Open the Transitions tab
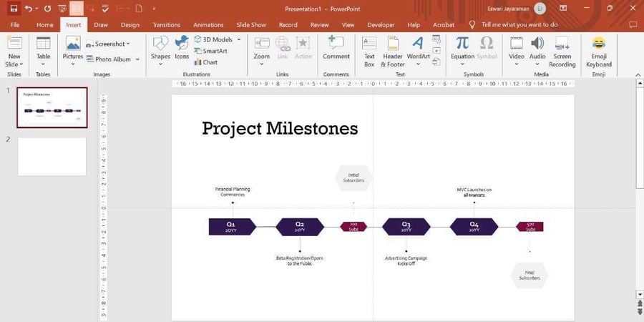This screenshot has width=644, height=322. (x=166, y=24)
